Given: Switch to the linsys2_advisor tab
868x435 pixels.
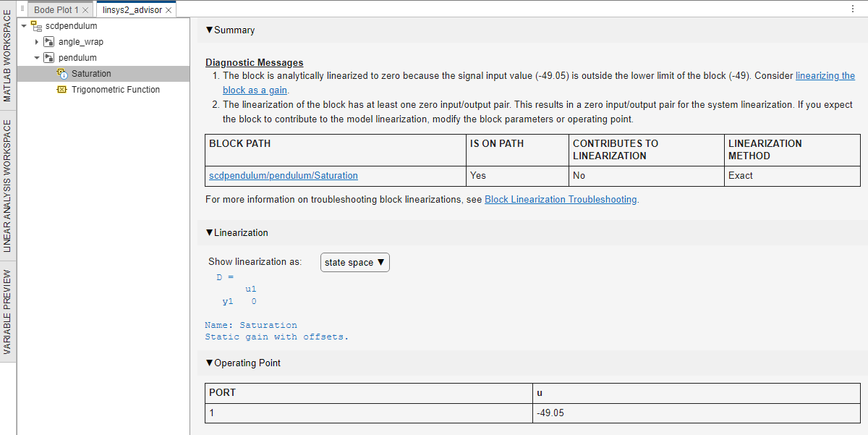Looking at the screenshot, I should (x=132, y=9).
